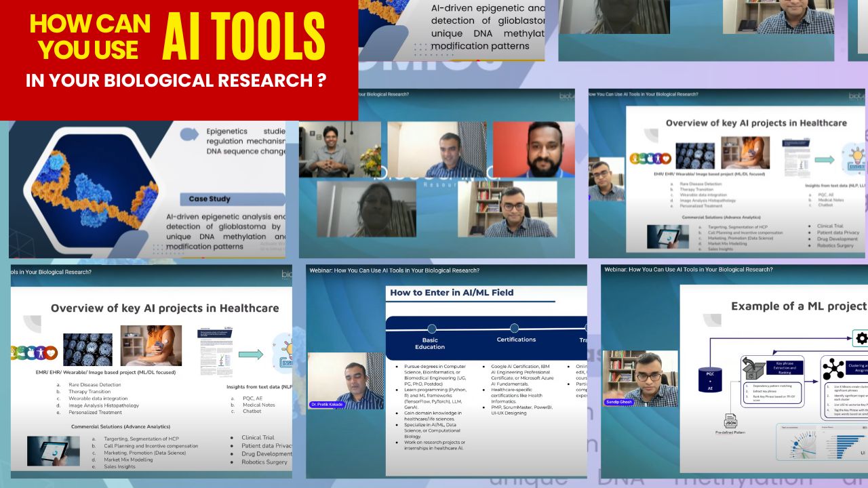Click the network cluster icon beside Clustering box
Screen dimensions: 868x488
point(833,369)
